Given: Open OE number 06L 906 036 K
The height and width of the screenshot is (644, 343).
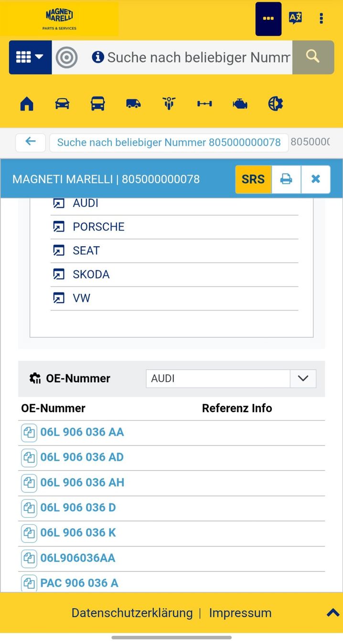Looking at the screenshot, I should [78, 533].
